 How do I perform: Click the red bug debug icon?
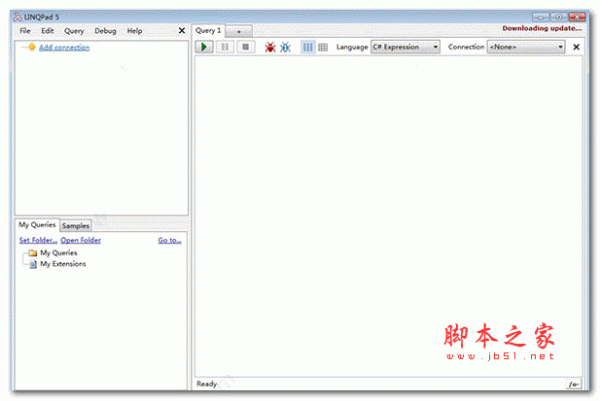270,47
